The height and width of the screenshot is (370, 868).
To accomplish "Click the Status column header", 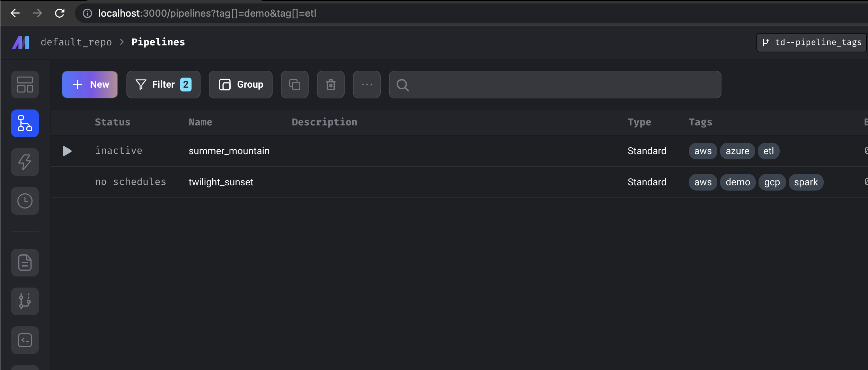I will click(113, 122).
